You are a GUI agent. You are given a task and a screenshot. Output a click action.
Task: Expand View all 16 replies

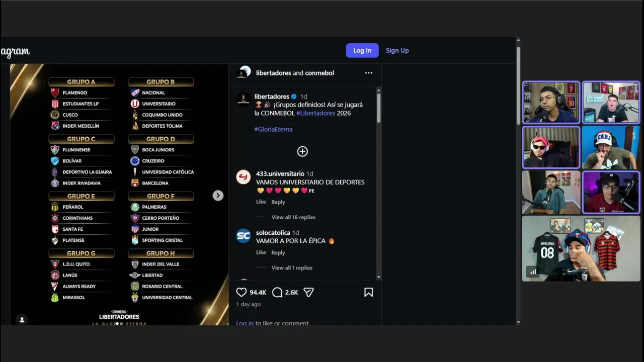pyautogui.click(x=293, y=217)
